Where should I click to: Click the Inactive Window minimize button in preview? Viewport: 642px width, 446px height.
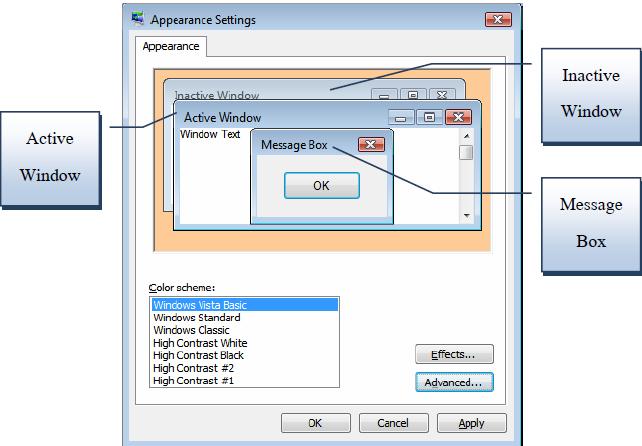click(x=384, y=95)
